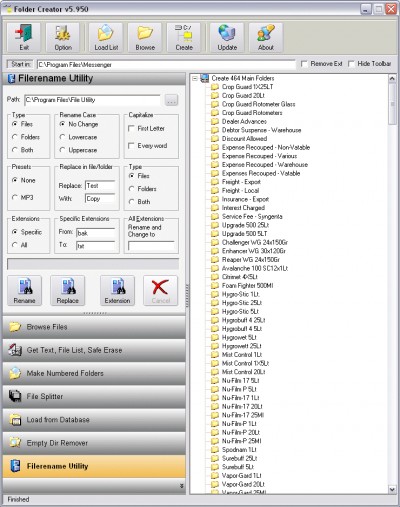Open the About toolbar icon
400x507 pixels.
point(266,37)
